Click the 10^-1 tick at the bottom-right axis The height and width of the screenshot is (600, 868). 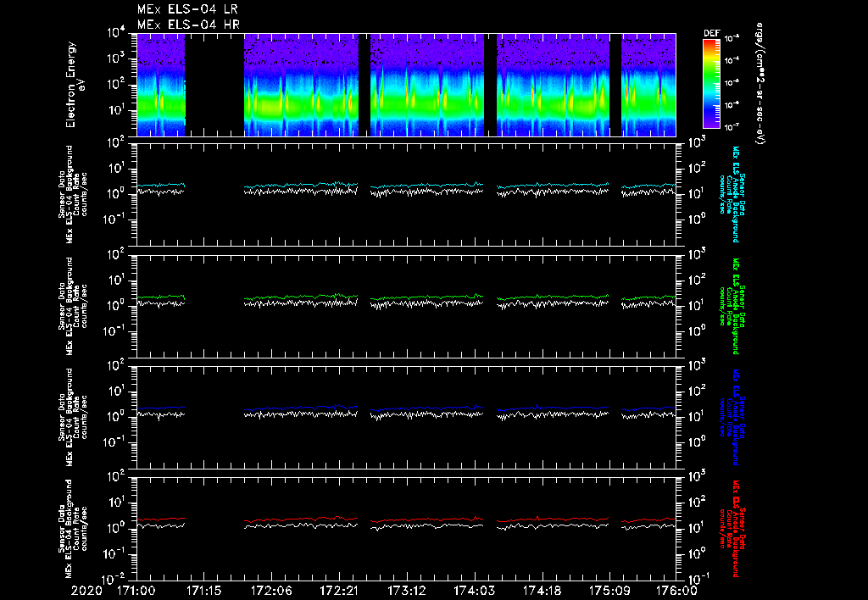point(699,580)
